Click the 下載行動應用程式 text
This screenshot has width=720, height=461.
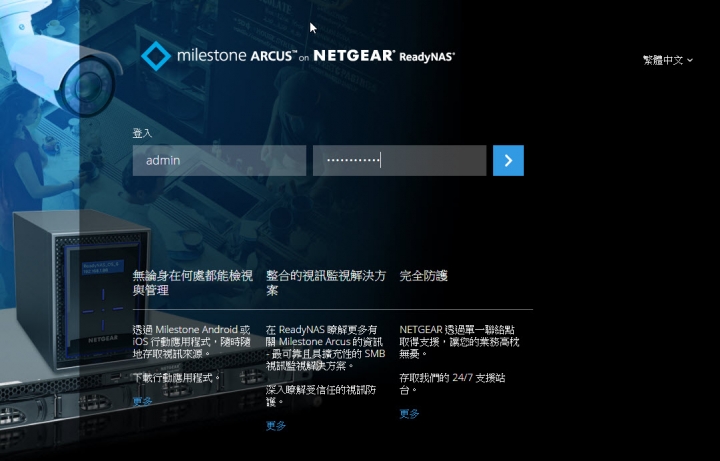(177, 378)
